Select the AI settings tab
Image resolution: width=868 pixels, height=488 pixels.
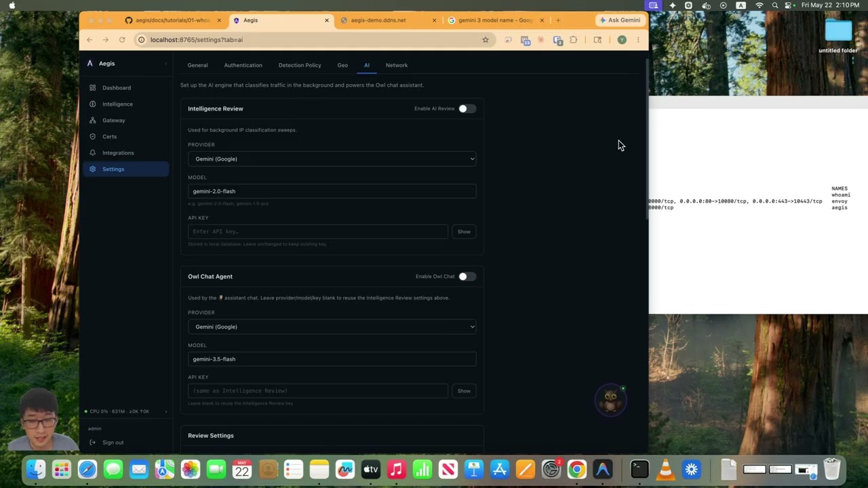pyautogui.click(x=367, y=65)
